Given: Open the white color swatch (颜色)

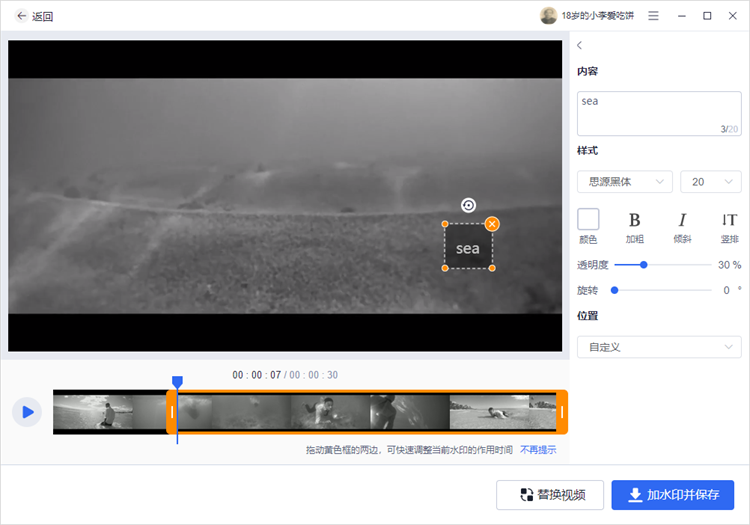Looking at the screenshot, I should pyautogui.click(x=588, y=219).
